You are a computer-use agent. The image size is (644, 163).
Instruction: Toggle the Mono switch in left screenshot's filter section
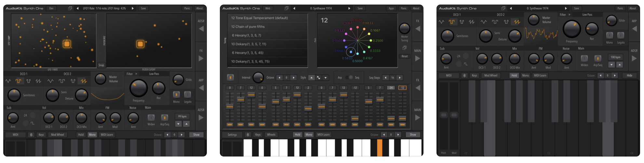(176, 94)
